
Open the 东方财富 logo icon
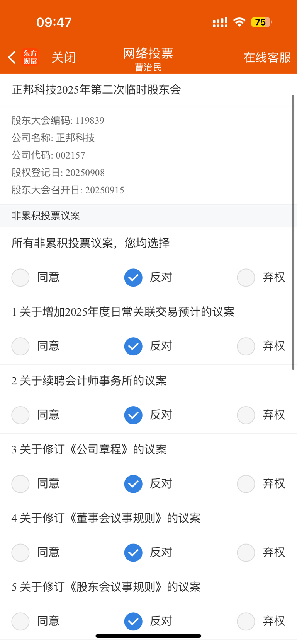click(31, 57)
